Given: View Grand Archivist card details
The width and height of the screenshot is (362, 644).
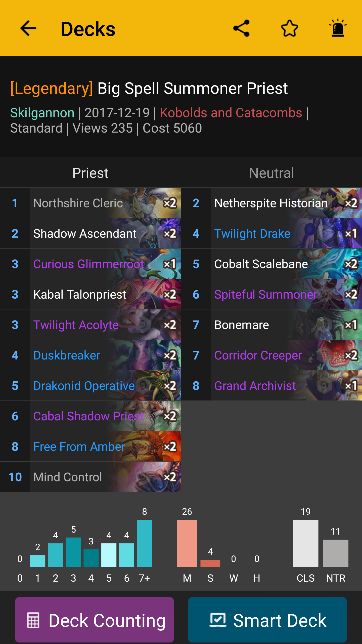Looking at the screenshot, I should tap(271, 386).
